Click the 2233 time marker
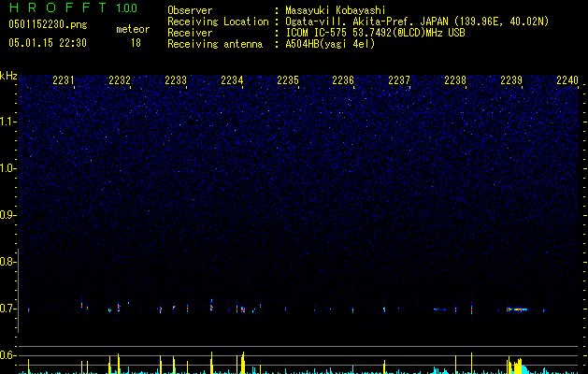This screenshot has height=374, width=588. (x=176, y=80)
